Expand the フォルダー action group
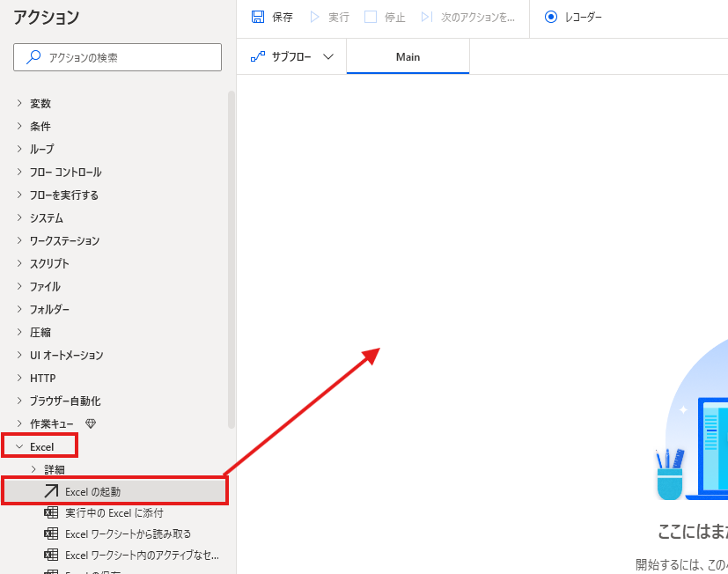The width and height of the screenshot is (728, 574). [19, 309]
